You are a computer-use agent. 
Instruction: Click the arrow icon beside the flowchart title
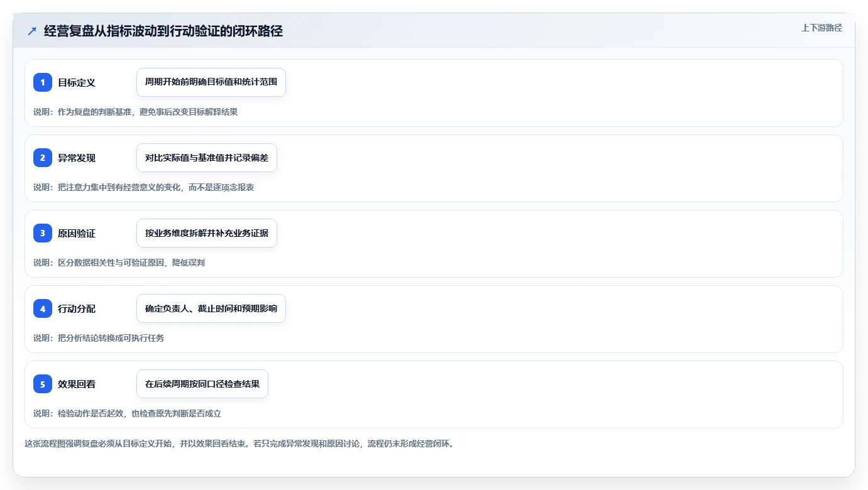(32, 31)
